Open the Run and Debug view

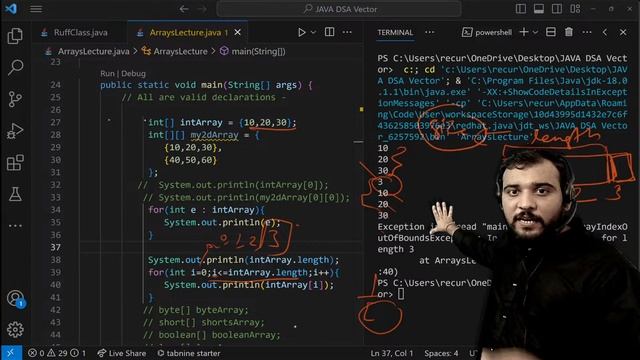click(x=15, y=131)
